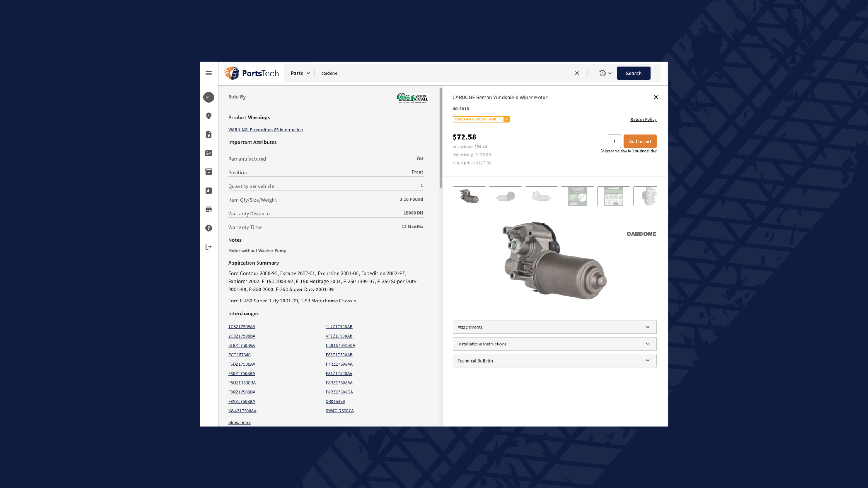Expand the Attachments section
868x488 pixels.
point(555,327)
